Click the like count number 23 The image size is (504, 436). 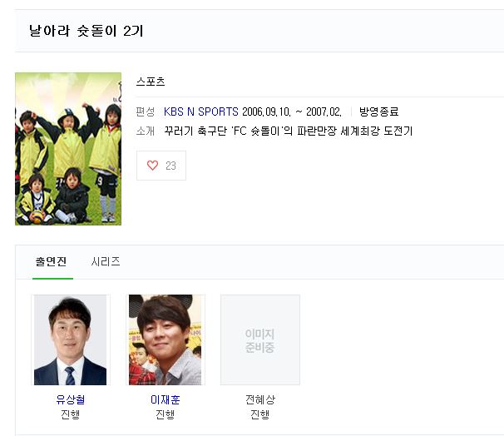click(x=170, y=166)
